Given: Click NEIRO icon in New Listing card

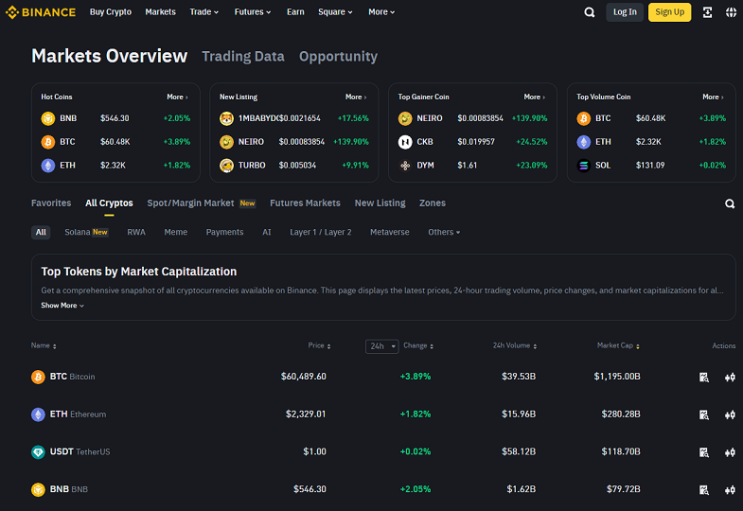Looking at the screenshot, I should (x=227, y=142).
